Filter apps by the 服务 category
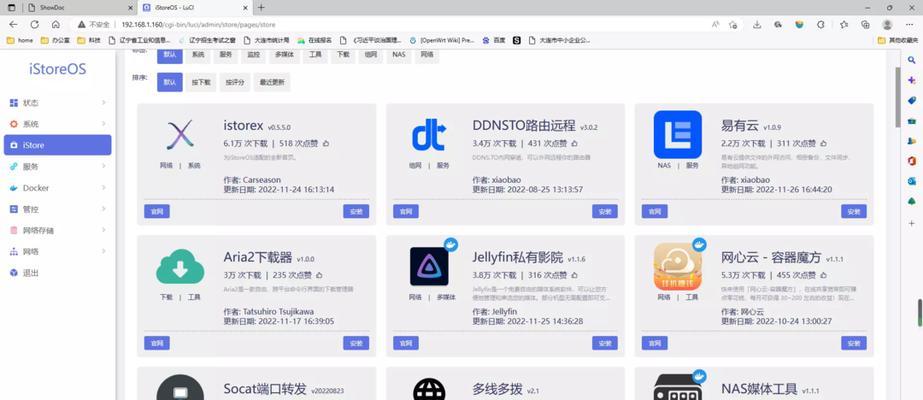The height and width of the screenshot is (400, 923). [x=226, y=55]
